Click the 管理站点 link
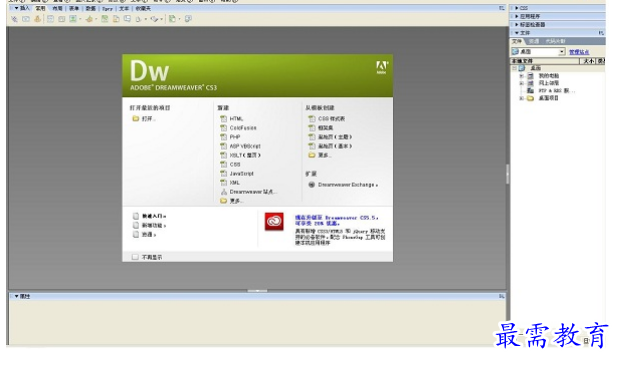This screenshot has width=617, height=367. pyautogui.click(x=579, y=52)
